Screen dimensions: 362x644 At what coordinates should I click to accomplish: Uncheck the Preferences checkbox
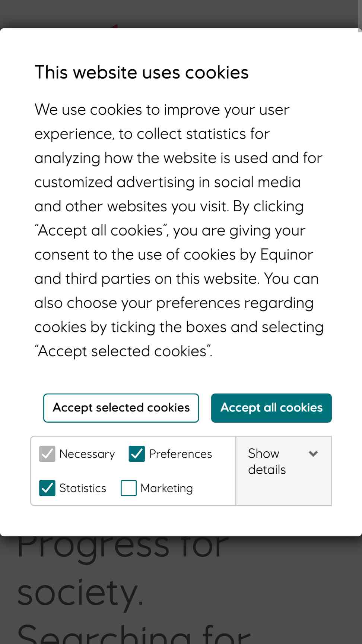(x=137, y=454)
